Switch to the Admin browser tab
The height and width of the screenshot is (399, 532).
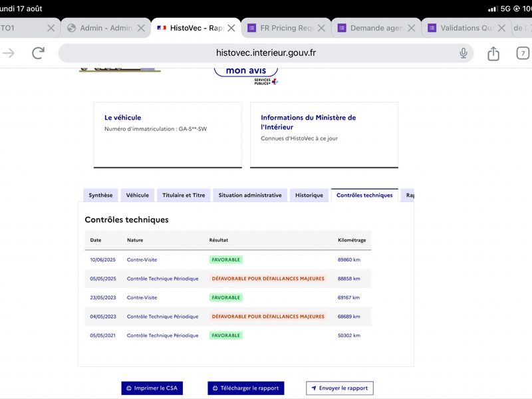106,28
